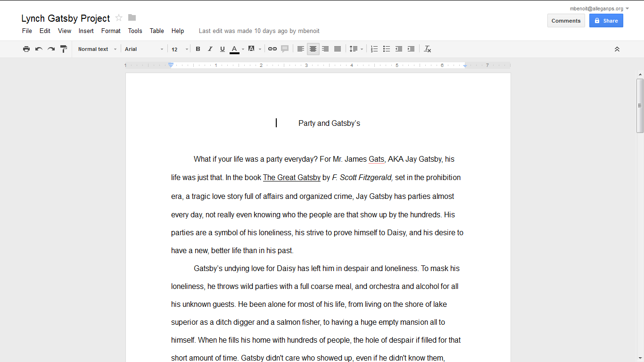Open the font size 12 dropdown
The height and width of the screenshot is (362, 644).
coord(180,49)
